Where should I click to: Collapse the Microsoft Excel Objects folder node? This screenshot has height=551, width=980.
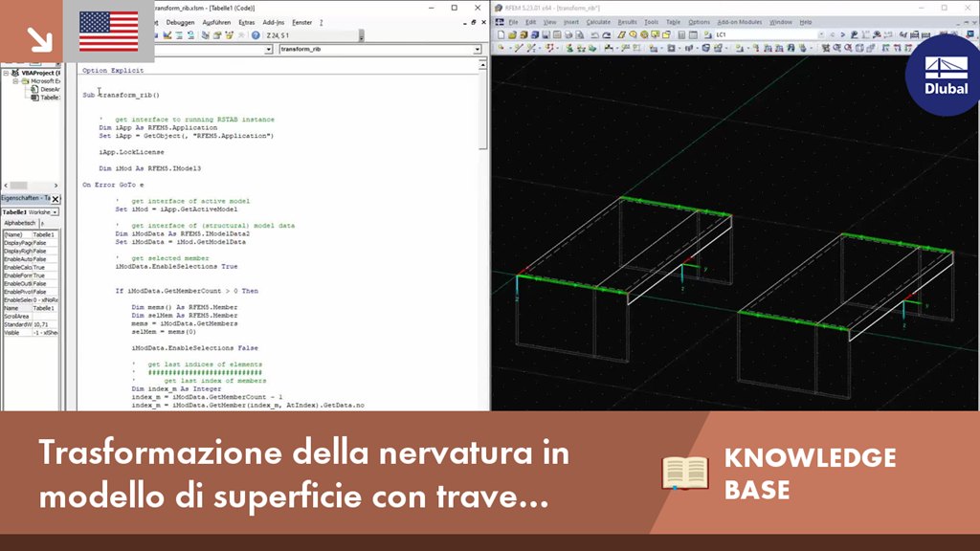click(x=15, y=81)
